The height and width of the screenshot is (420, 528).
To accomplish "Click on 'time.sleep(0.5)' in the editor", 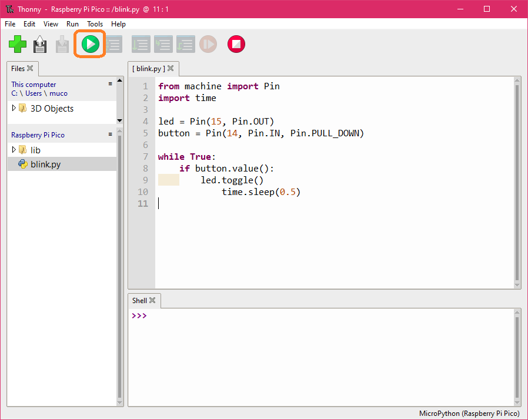I will (261, 192).
